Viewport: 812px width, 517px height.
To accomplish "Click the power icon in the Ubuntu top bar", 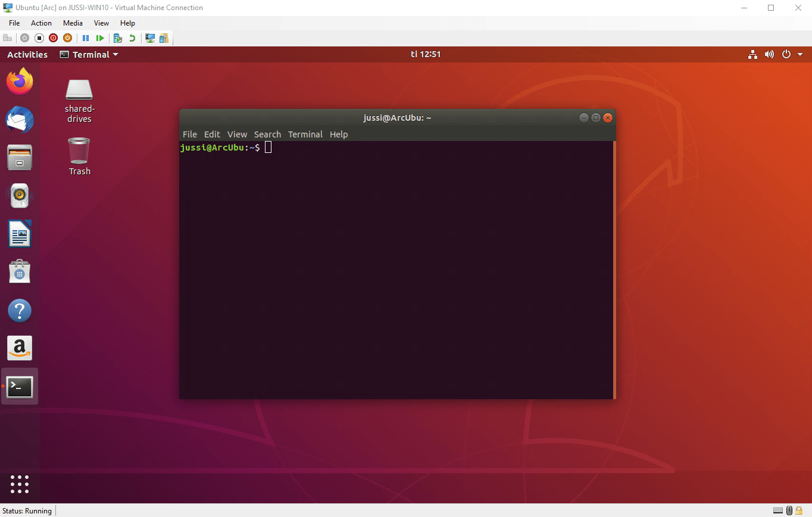I will (x=786, y=54).
